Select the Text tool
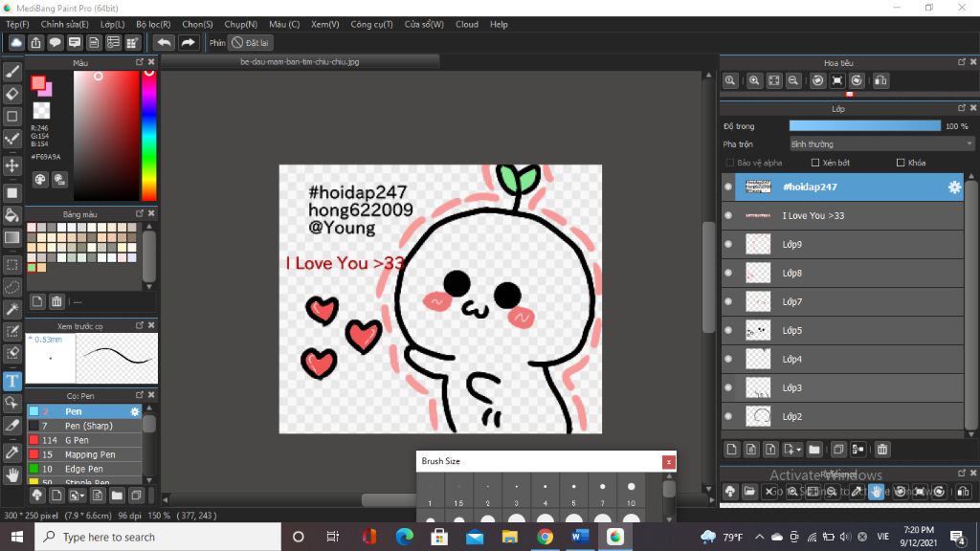The width and height of the screenshot is (980, 551). tap(11, 381)
